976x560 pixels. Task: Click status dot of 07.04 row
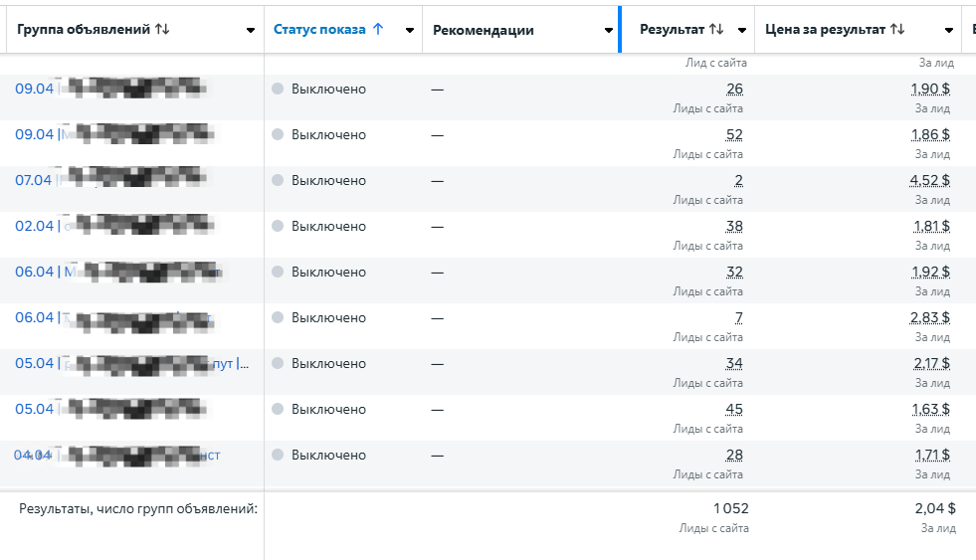pyautogui.click(x=278, y=180)
